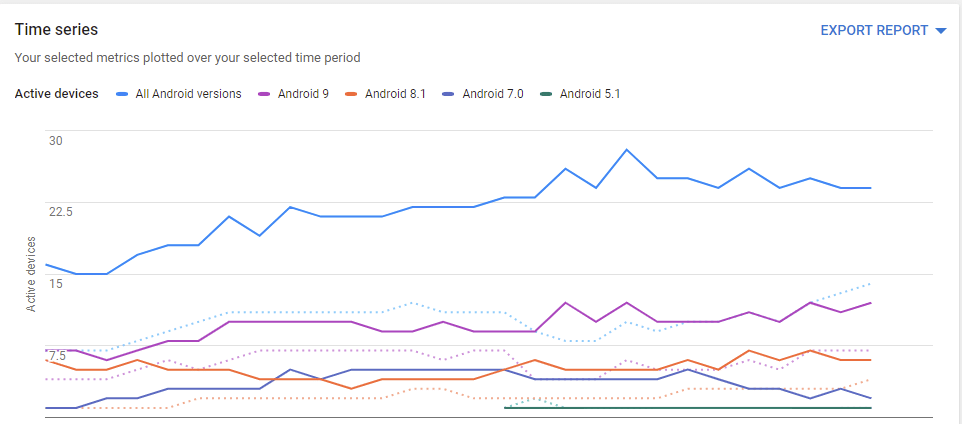Click the Active devices legend heading

(56, 94)
